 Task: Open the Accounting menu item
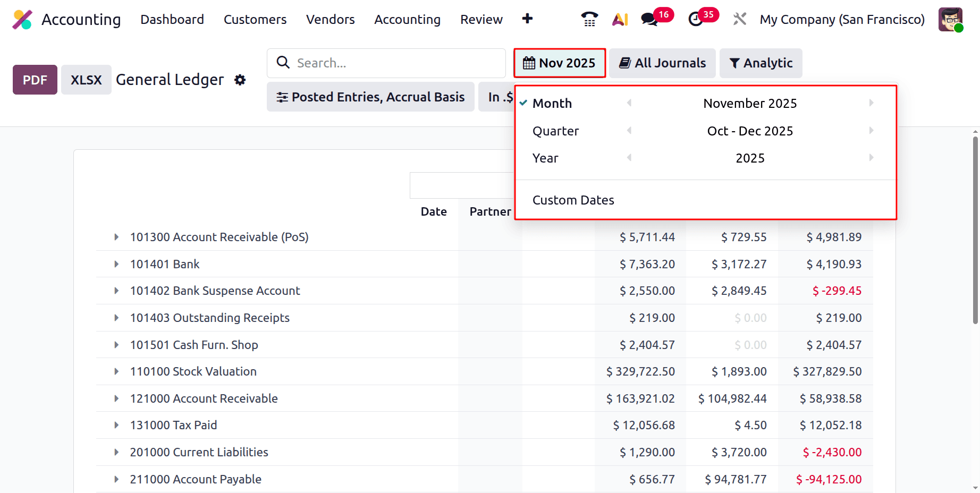coord(408,20)
